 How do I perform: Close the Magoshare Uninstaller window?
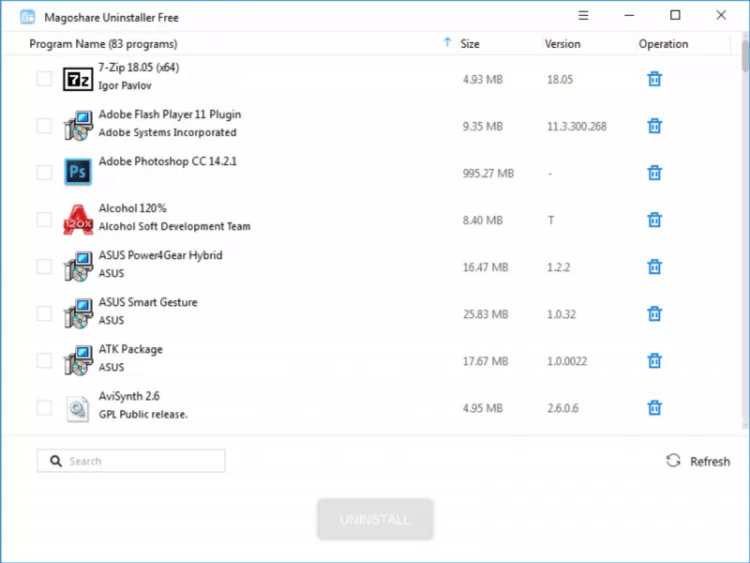point(721,15)
